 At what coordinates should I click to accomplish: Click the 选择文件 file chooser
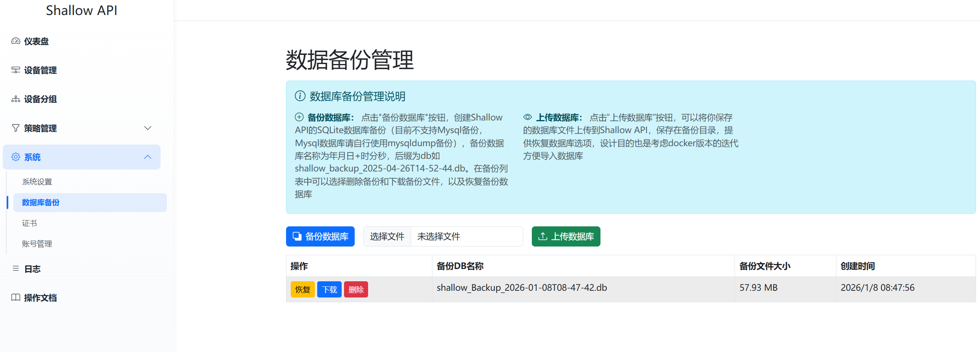[387, 237]
